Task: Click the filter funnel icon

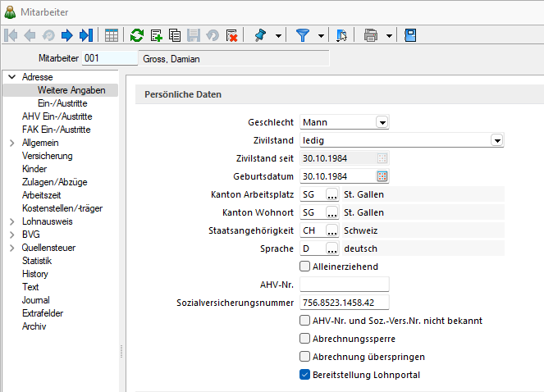Action: (x=303, y=35)
